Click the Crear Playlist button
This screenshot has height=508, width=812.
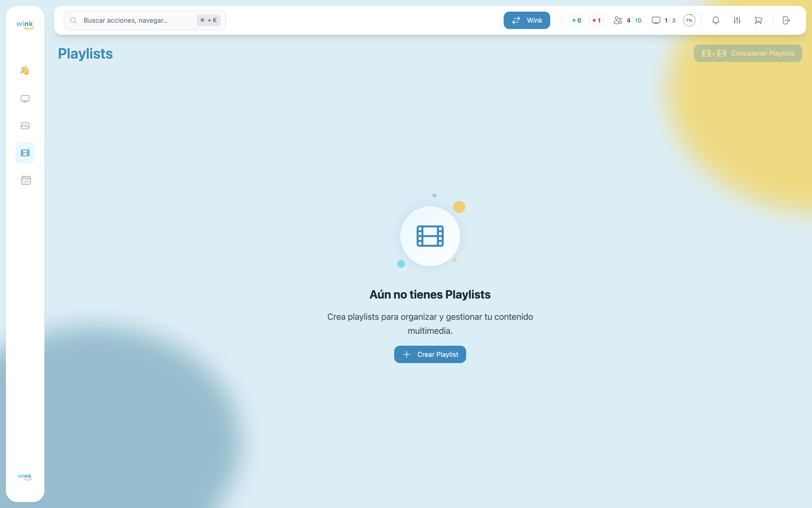coord(430,354)
